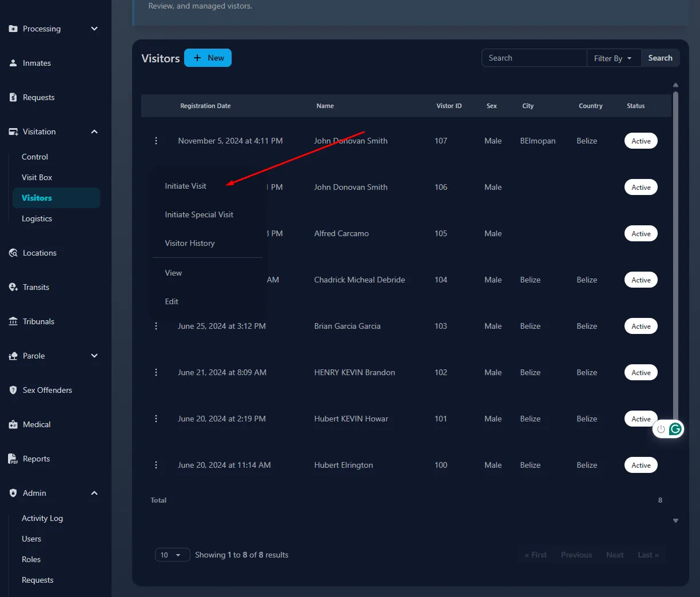Click the Medical kit icon in sidebar

pos(13,425)
